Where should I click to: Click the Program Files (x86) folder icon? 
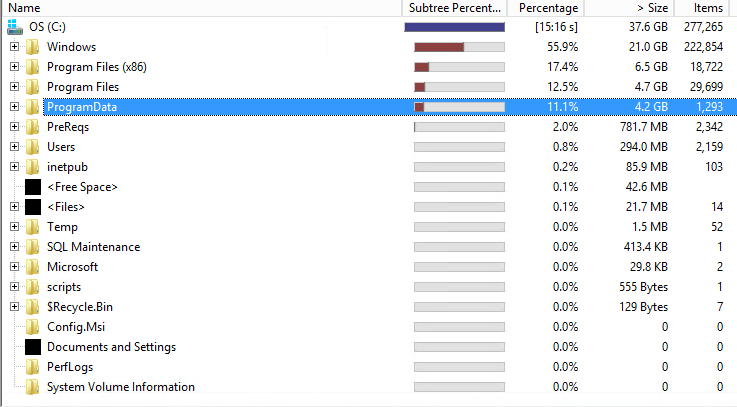tap(33, 67)
